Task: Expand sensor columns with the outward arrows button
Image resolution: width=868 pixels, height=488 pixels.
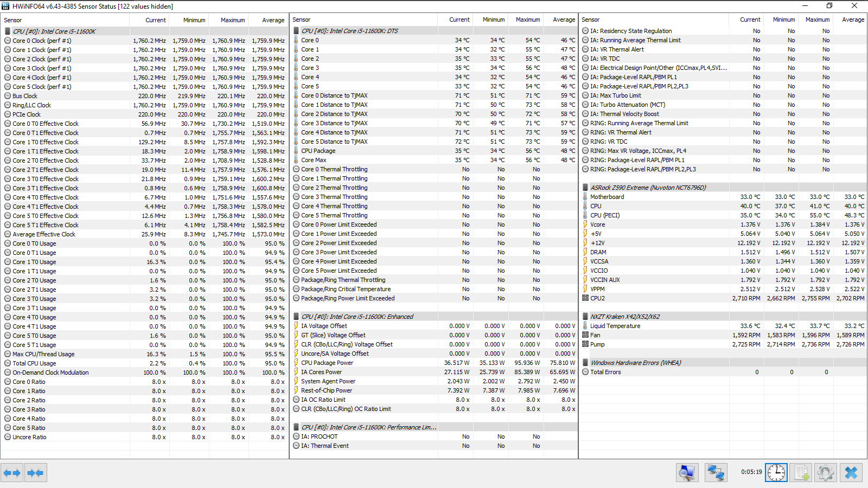Action: (x=12, y=473)
